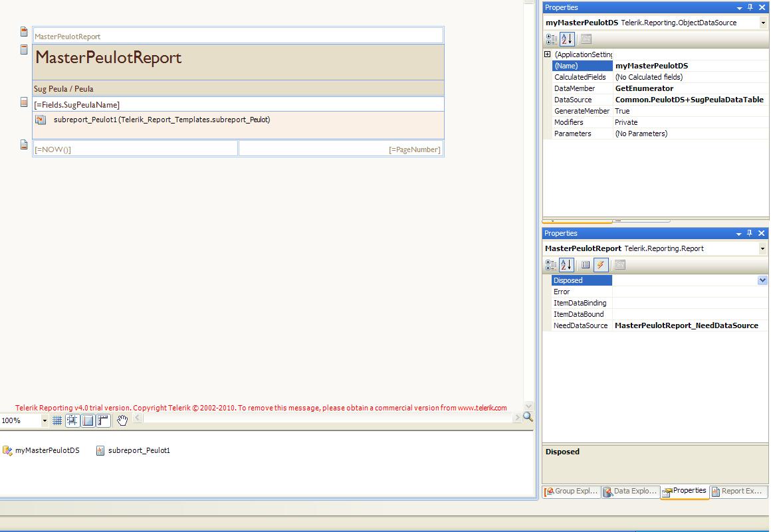This screenshot has height=532, width=771.
Task: Expand the (ApplicationSettings) property node
Action: [547, 54]
